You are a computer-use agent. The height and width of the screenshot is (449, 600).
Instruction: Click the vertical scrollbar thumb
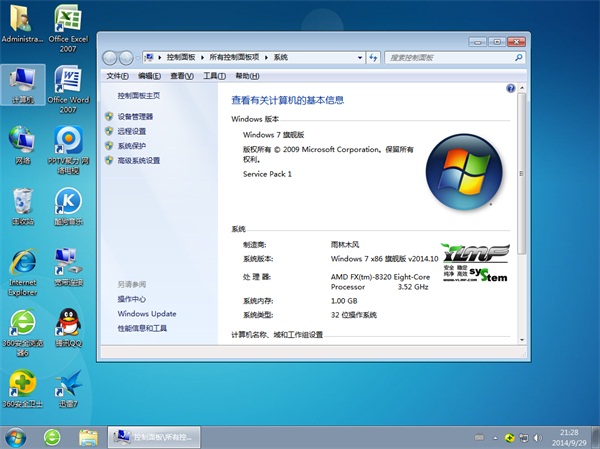(x=522, y=173)
